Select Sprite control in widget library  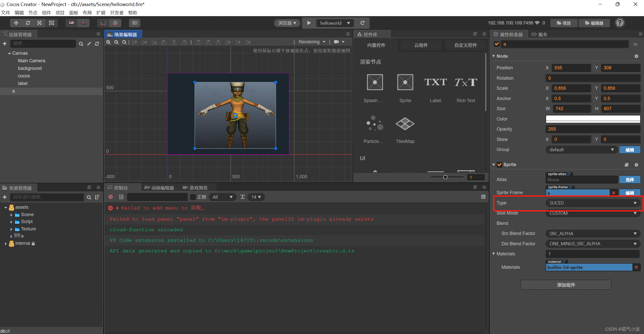tap(405, 88)
